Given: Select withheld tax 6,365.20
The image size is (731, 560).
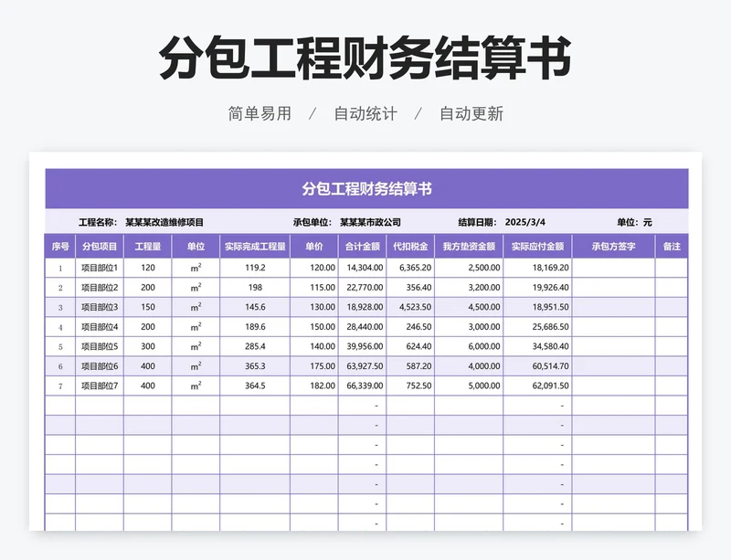Looking at the screenshot, I should click(x=416, y=268).
